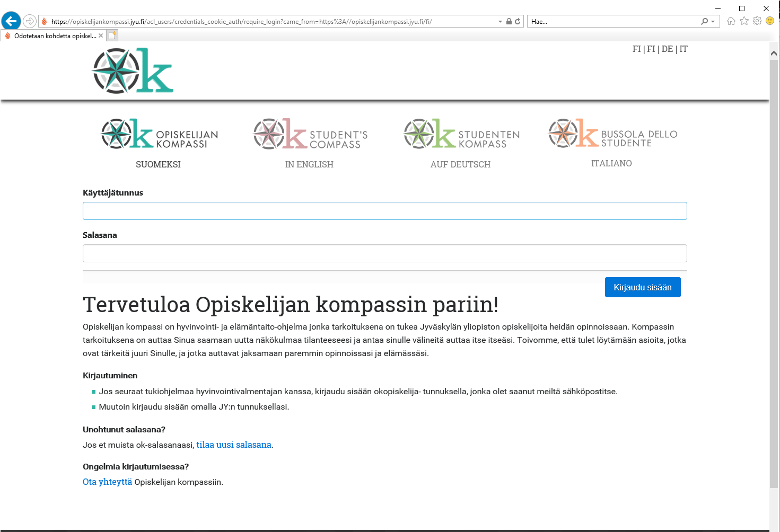Refresh the page with the reload icon
This screenshot has height=532, width=780.
click(x=518, y=22)
